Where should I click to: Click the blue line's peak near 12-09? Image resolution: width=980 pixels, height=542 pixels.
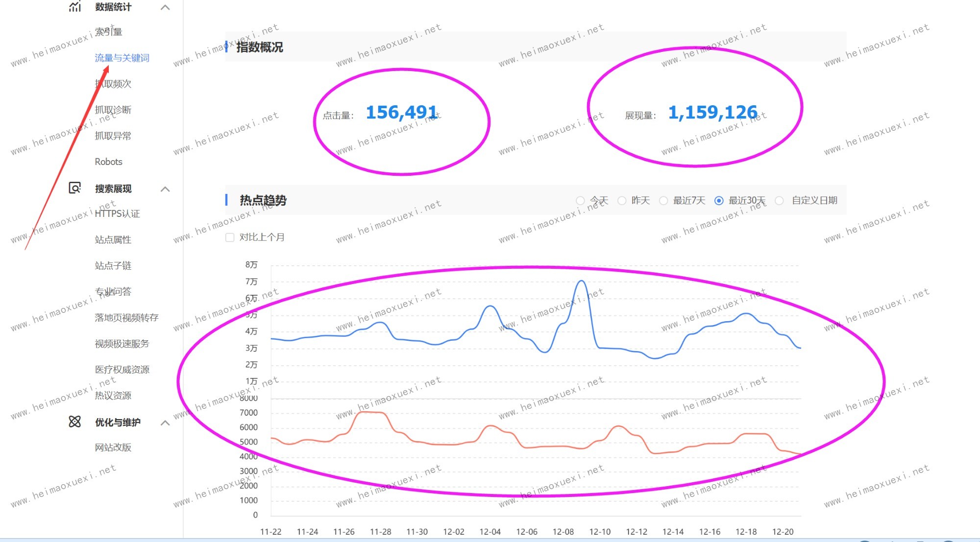(581, 281)
